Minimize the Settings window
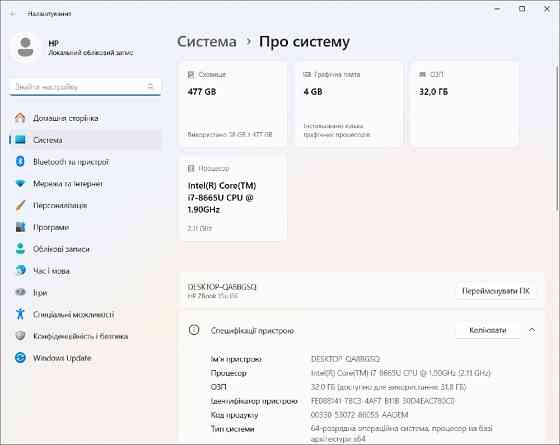 tap(497, 9)
